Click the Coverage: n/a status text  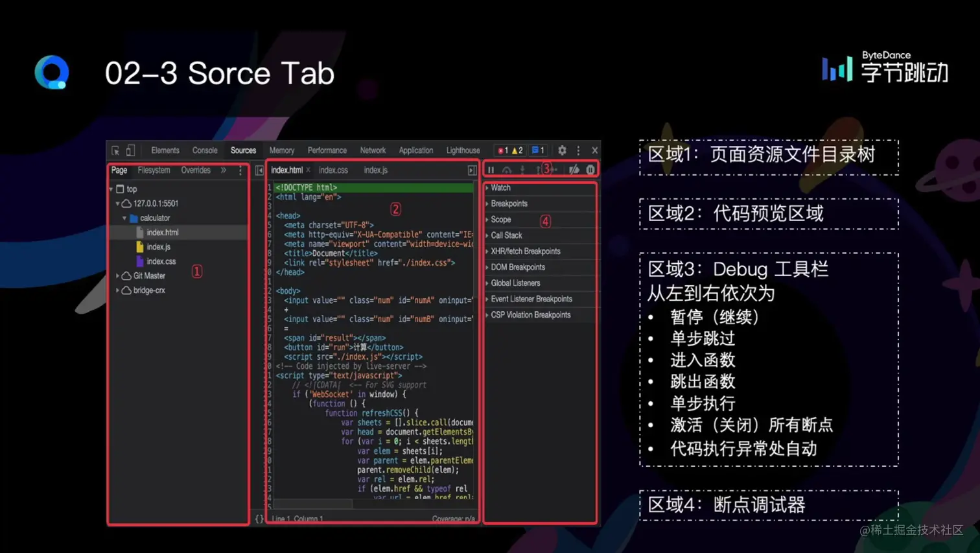[454, 519]
